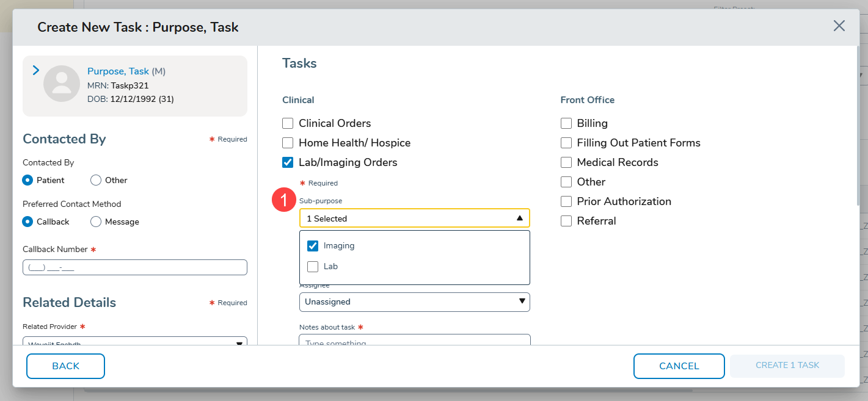This screenshot has height=401, width=868.
Task: Open the Purpose, Task patient link
Action: pyautogui.click(x=118, y=71)
